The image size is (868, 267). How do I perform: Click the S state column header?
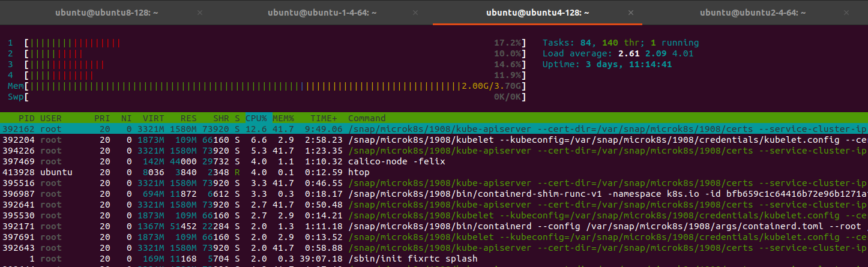[237, 118]
